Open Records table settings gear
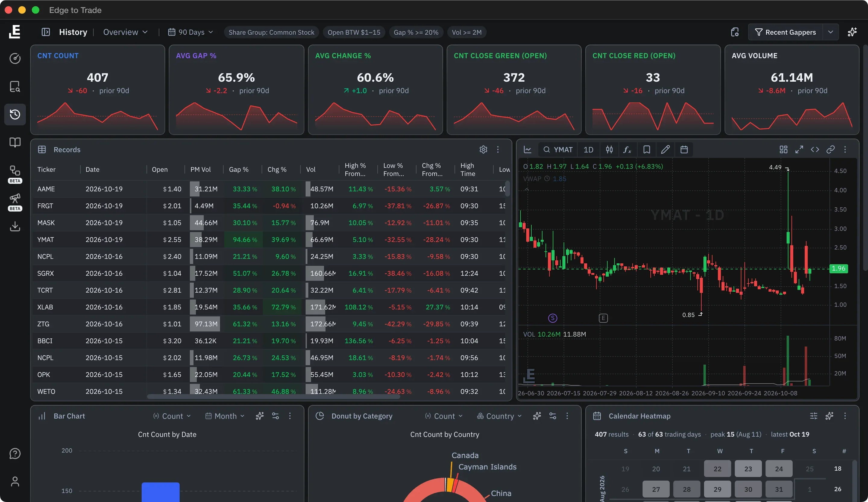 coord(483,149)
